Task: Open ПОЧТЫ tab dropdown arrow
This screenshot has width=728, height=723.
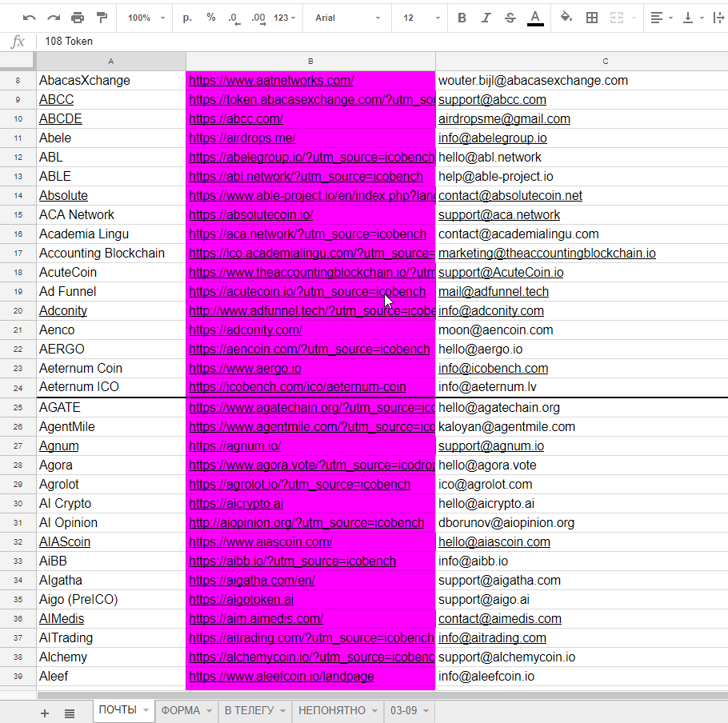Action: [x=146, y=710]
